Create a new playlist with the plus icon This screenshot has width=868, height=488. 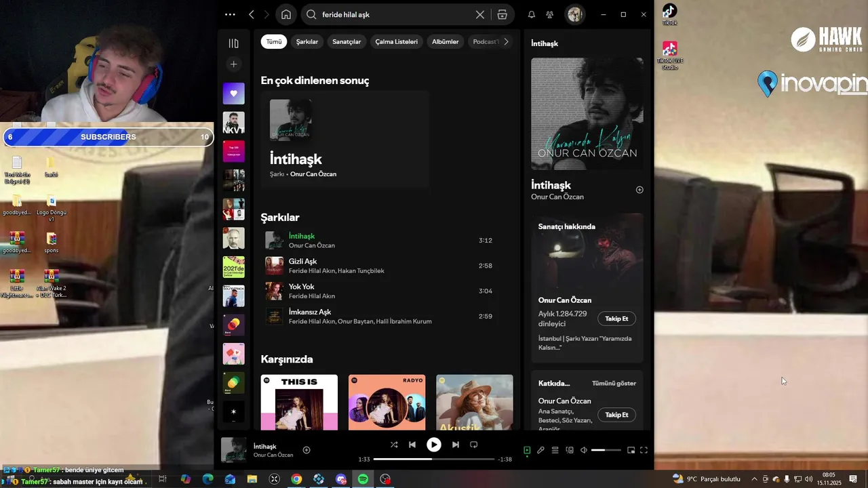[233, 64]
